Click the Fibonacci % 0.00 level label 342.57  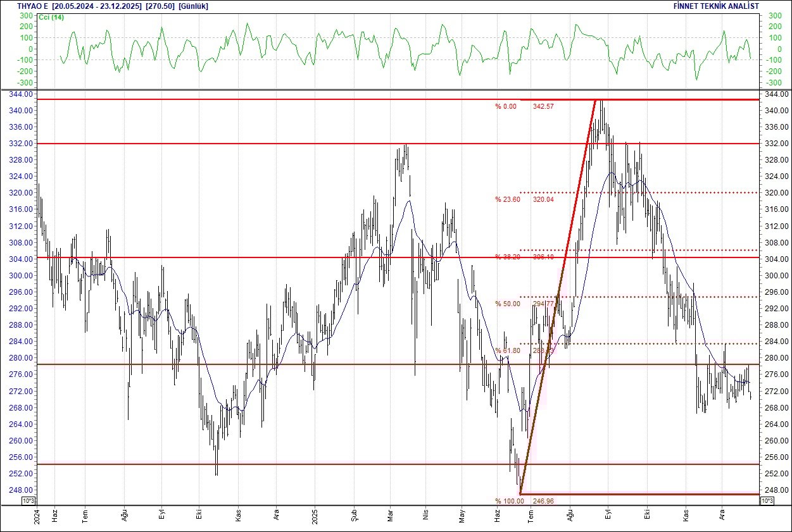[x=506, y=106]
